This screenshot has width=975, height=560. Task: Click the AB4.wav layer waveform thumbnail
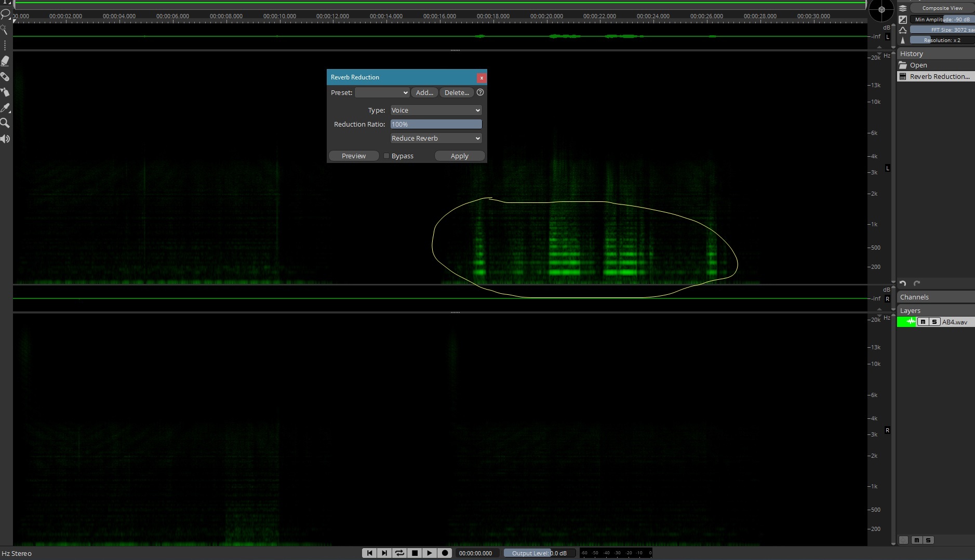pos(907,322)
